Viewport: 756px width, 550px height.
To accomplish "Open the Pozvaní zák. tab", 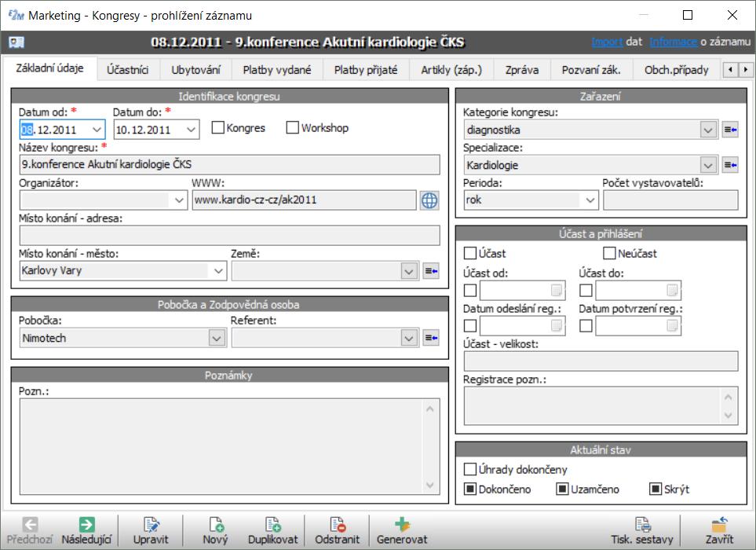I will [x=591, y=70].
